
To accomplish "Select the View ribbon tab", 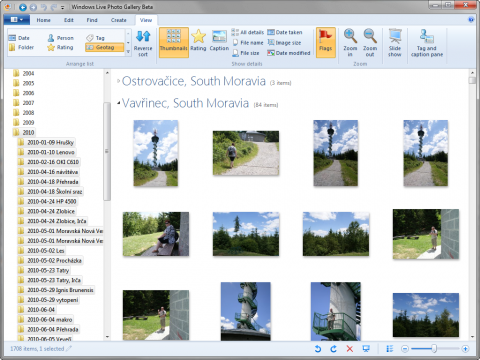I will coord(146,20).
